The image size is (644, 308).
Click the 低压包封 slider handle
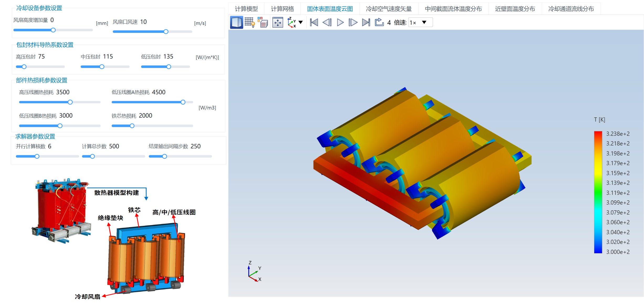point(169,67)
